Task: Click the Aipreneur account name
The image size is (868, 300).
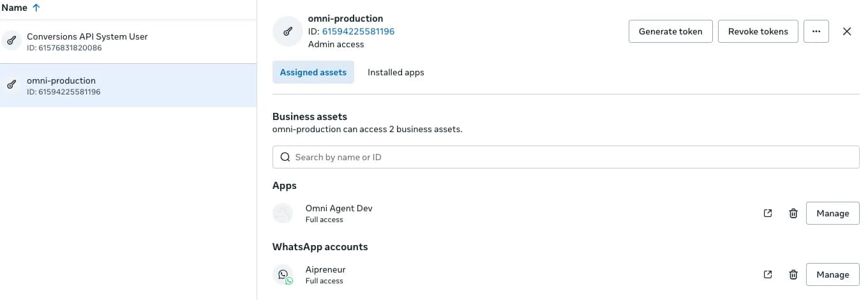Action: pos(325,269)
